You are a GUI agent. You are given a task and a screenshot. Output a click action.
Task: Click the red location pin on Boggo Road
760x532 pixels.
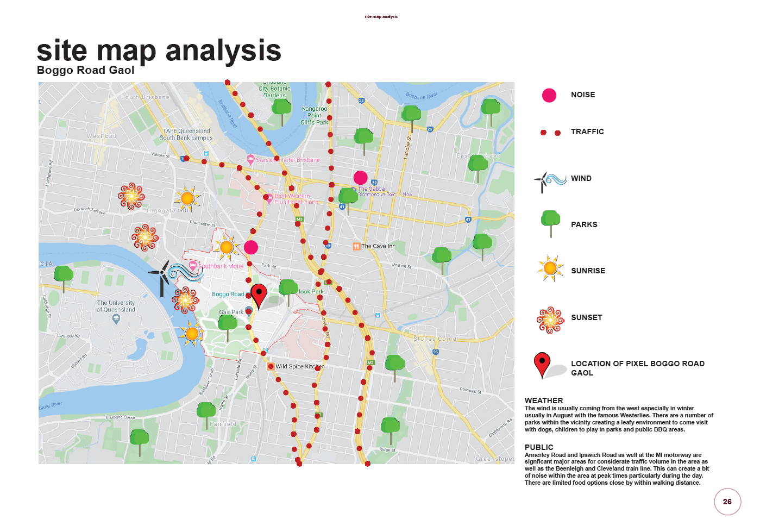click(259, 297)
